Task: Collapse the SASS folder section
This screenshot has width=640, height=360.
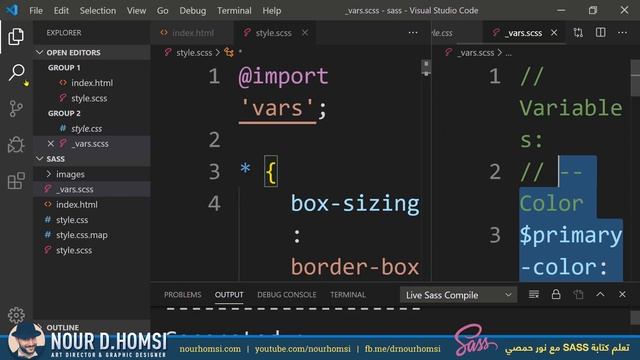Action: [x=92, y=159]
